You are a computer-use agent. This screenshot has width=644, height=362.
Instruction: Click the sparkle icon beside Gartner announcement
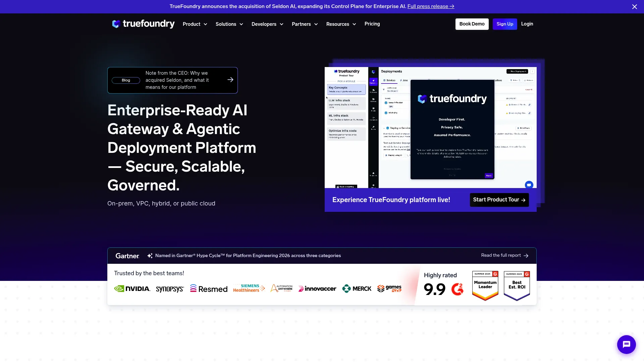[150, 256]
